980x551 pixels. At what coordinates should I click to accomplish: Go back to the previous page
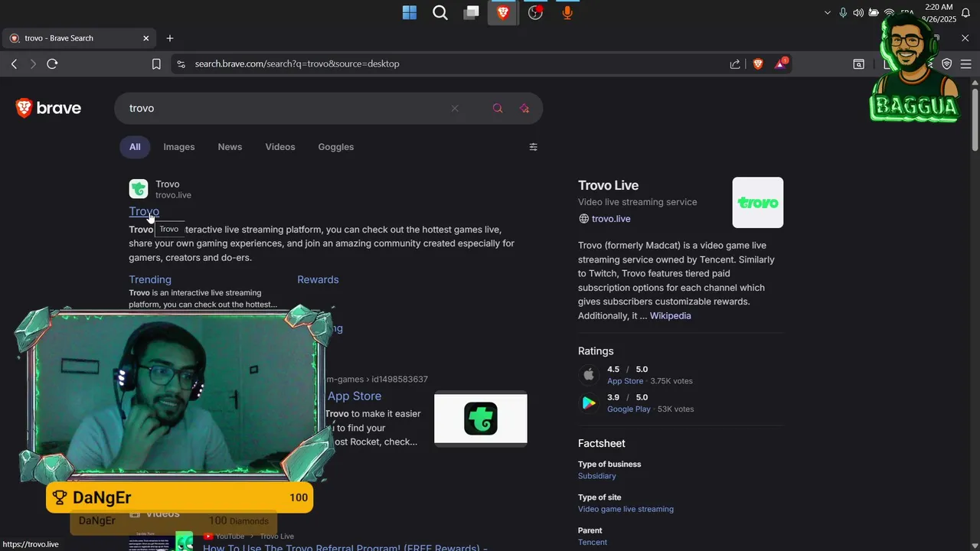click(x=14, y=64)
